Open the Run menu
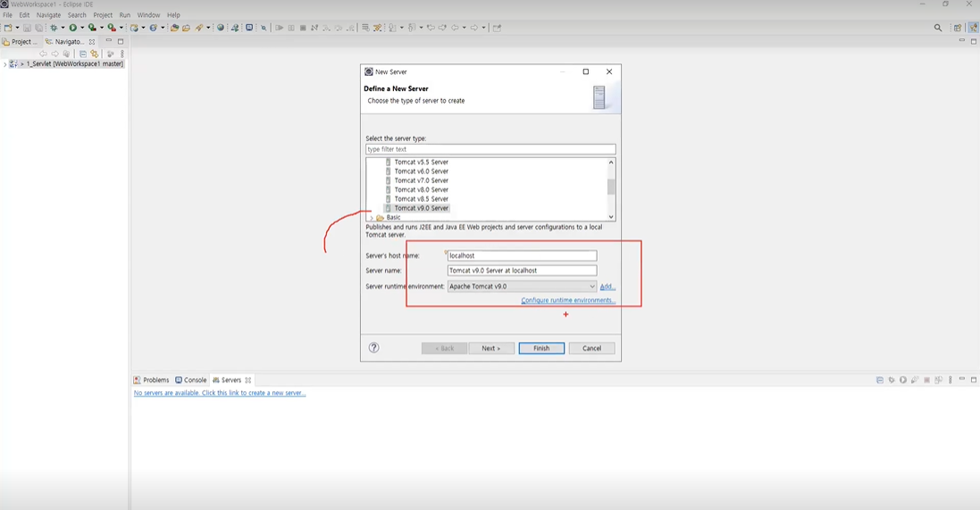This screenshot has width=980, height=510. (125, 15)
